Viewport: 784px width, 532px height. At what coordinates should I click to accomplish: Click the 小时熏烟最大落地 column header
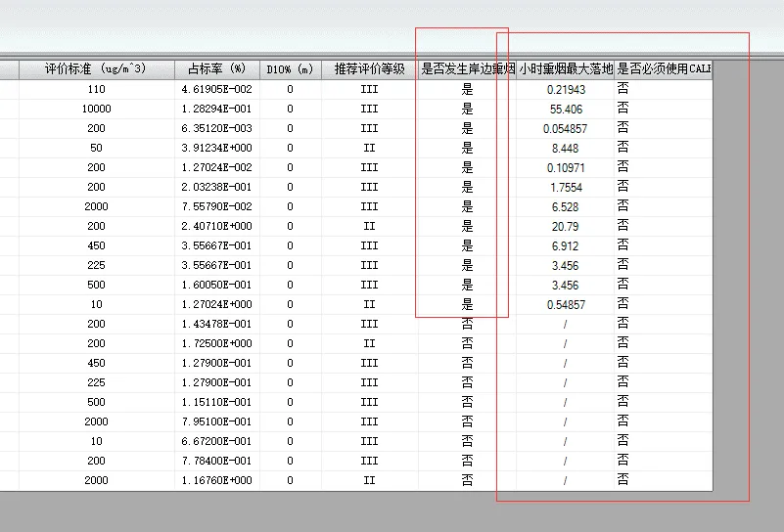pyautogui.click(x=565, y=68)
